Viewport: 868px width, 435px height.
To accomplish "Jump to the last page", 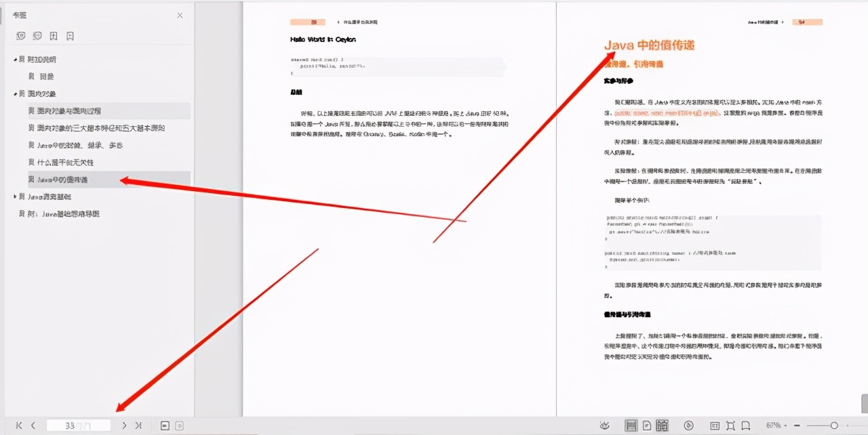I will [x=137, y=425].
